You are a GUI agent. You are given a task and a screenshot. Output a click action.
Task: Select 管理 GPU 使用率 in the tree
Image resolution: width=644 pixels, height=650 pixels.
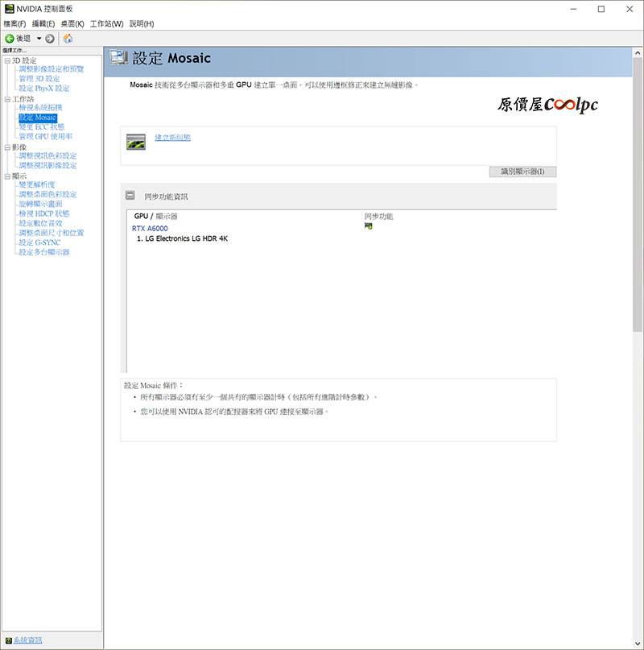pos(46,136)
